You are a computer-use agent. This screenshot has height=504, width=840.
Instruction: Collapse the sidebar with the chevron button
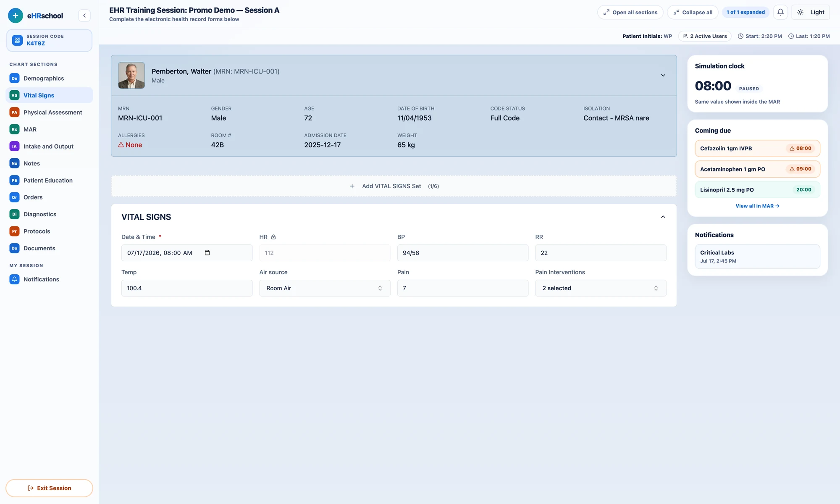tap(84, 16)
